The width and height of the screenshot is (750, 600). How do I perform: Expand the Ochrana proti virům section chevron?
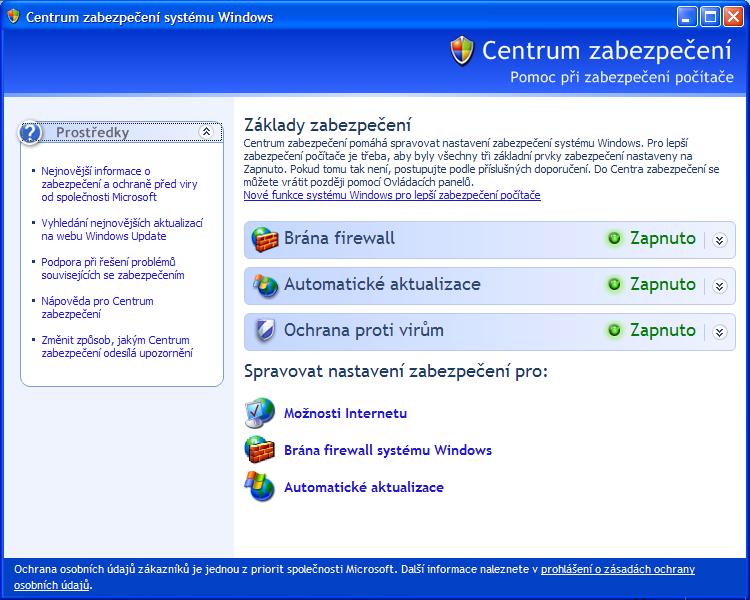point(719,332)
